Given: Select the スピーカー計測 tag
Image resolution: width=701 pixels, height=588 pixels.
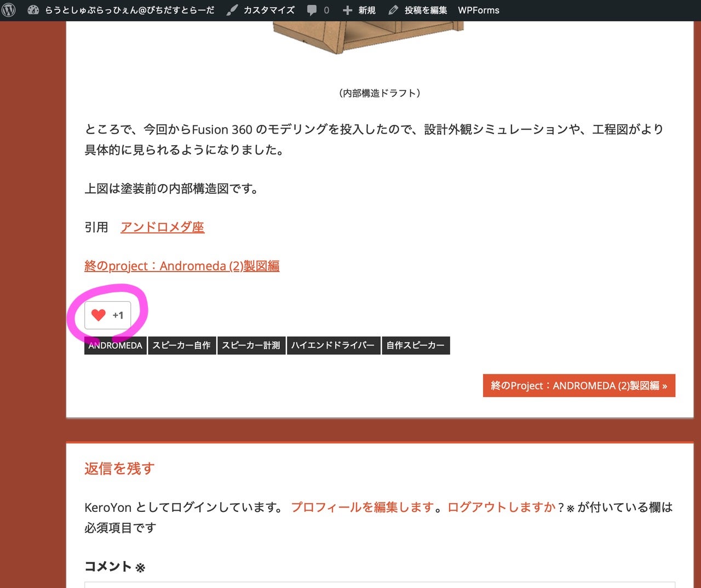Looking at the screenshot, I should click(x=251, y=345).
